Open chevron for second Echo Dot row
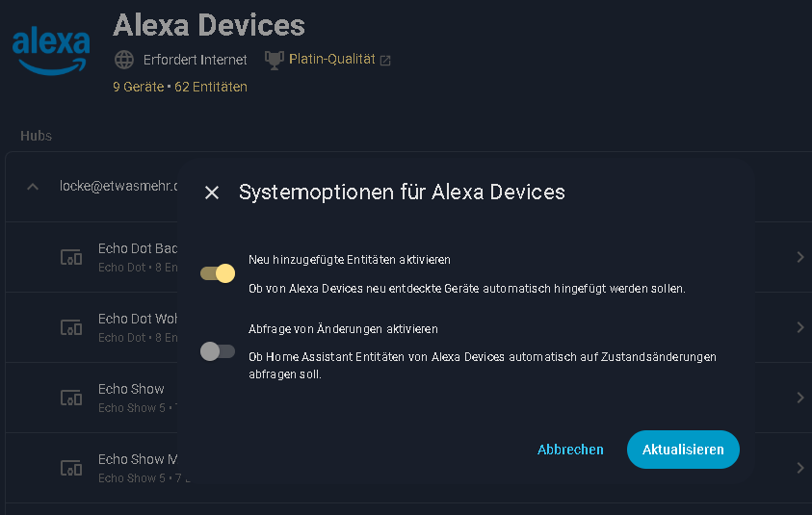812x515 pixels. (x=799, y=327)
